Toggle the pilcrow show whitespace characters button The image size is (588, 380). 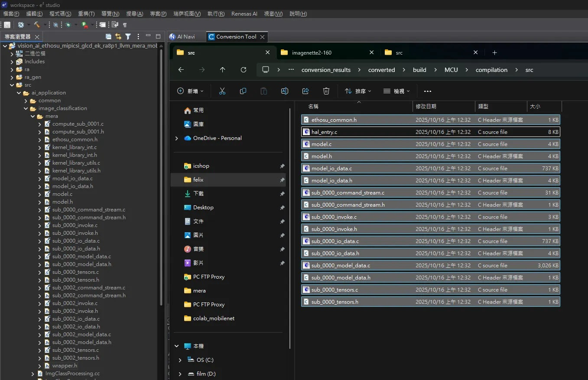pyautogui.click(x=125, y=25)
